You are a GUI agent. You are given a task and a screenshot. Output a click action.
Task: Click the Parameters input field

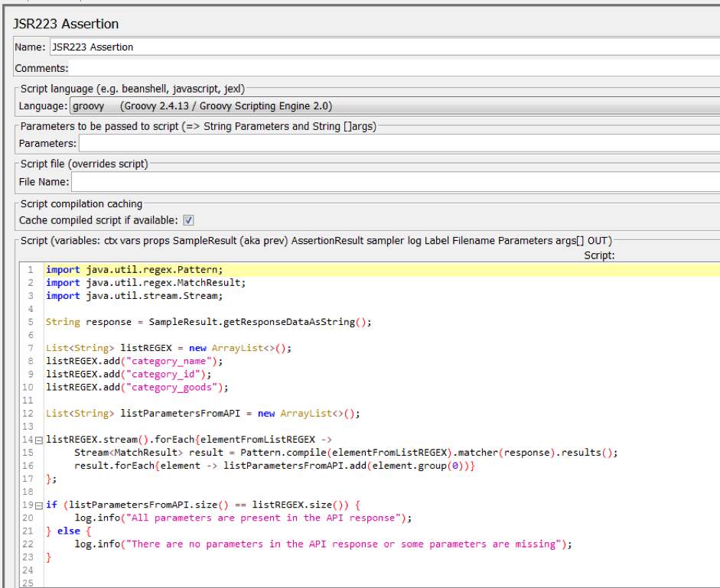coord(399,143)
